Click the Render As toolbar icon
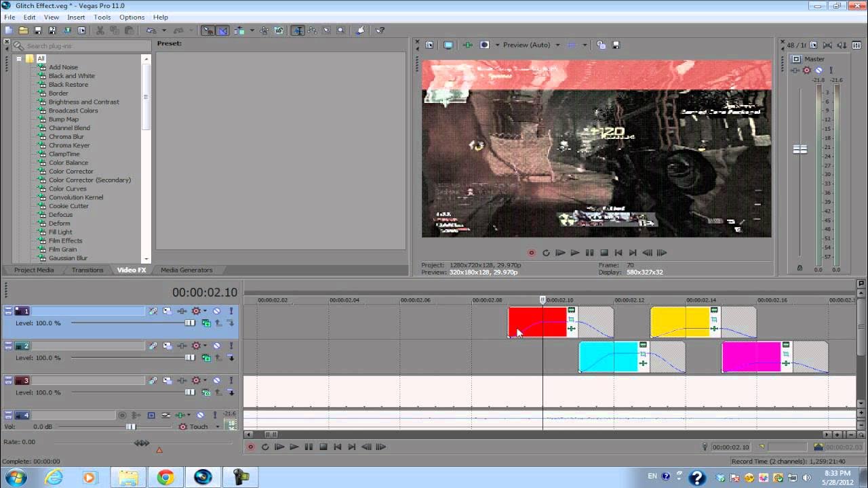The height and width of the screenshot is (488, 868). (x=67, y=30)
